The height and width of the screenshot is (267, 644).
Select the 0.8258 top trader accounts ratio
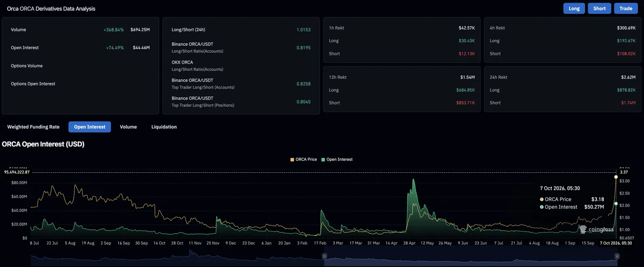(x=304, y=84)
